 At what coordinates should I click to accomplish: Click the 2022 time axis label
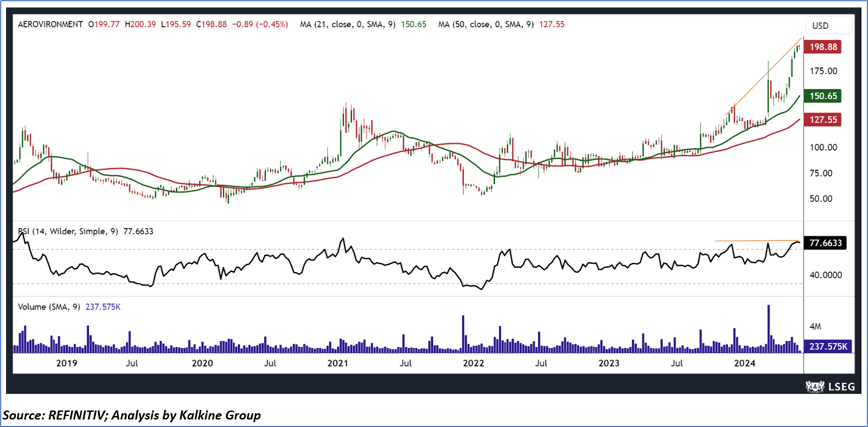click(473, 363)
